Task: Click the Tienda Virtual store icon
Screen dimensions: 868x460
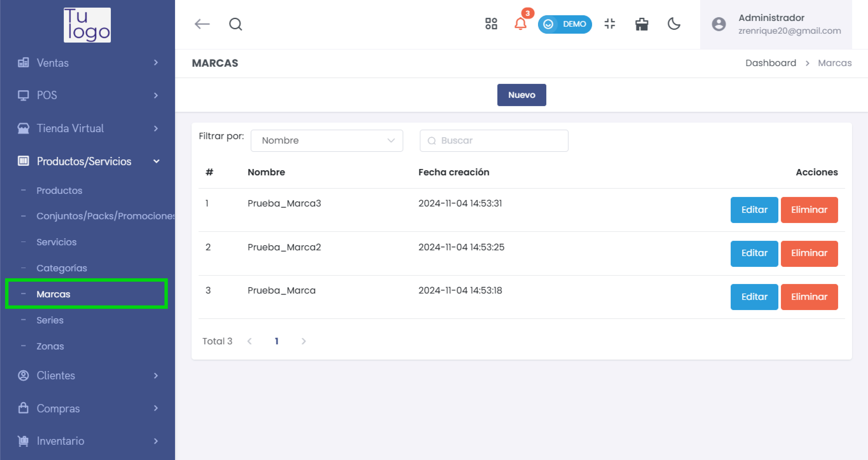Action: (x=23, y=128)
